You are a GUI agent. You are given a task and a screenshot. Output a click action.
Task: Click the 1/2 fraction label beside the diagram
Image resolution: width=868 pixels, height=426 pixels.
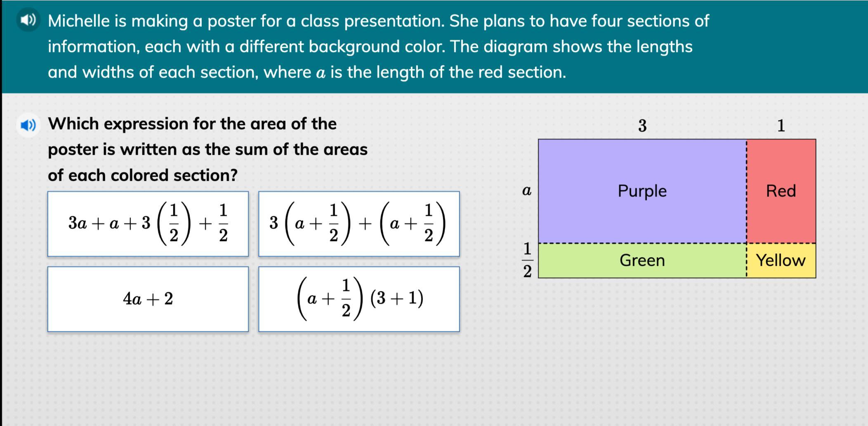click(527, 260)
